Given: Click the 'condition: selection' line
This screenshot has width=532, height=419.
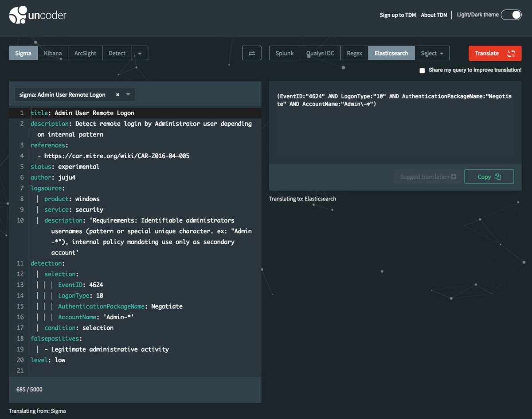Looking at the screenshot, I should click(x=79, y=328).
